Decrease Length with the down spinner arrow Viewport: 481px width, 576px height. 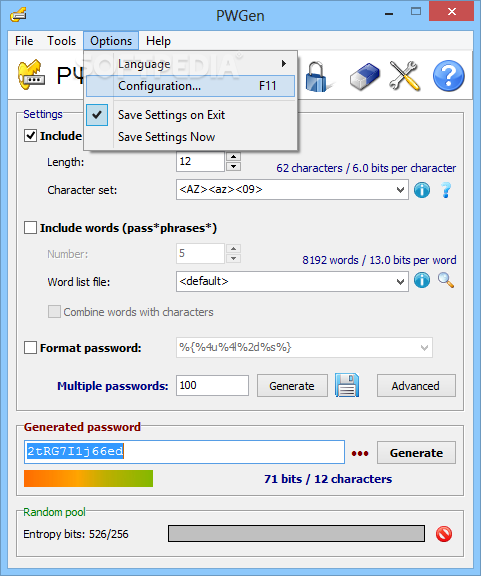[x=233, y=166]
